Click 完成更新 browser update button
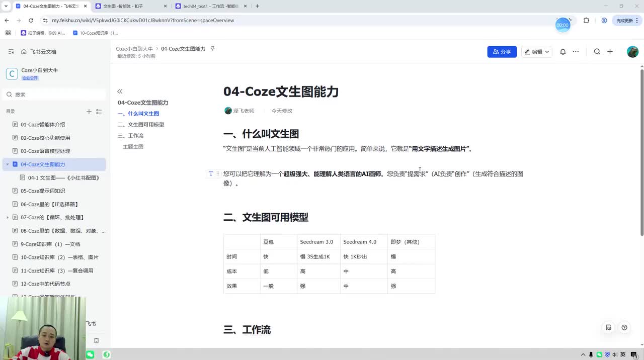Image resolution: width=644 pixels, height=360 pixels. point(627,21)
